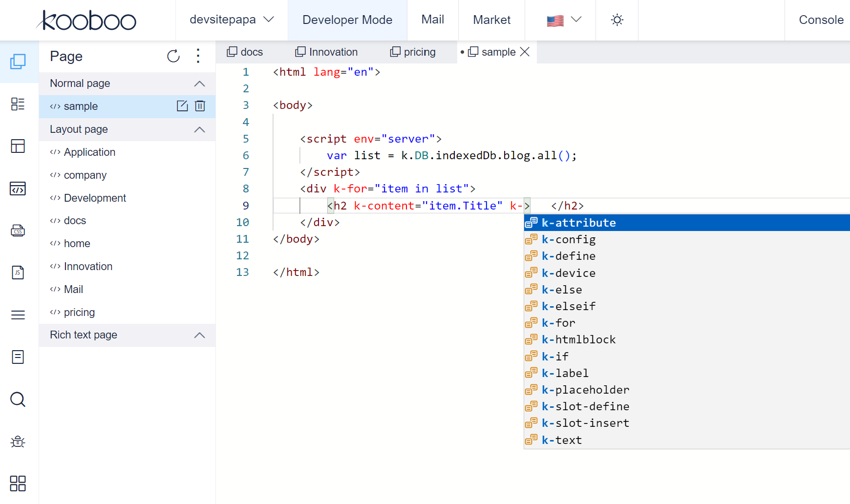This screenshot has height=504, width=850.
Task: Toggle light/dark theme sun icon
Action: (x=617, y=20)
